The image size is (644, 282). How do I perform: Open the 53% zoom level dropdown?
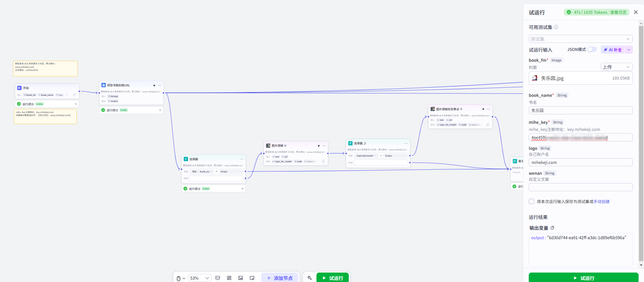tap(200, 278)
